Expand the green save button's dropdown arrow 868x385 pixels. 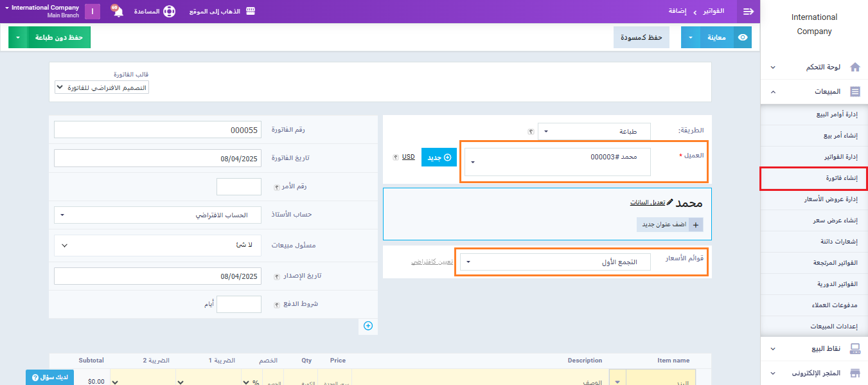[18, 37]
